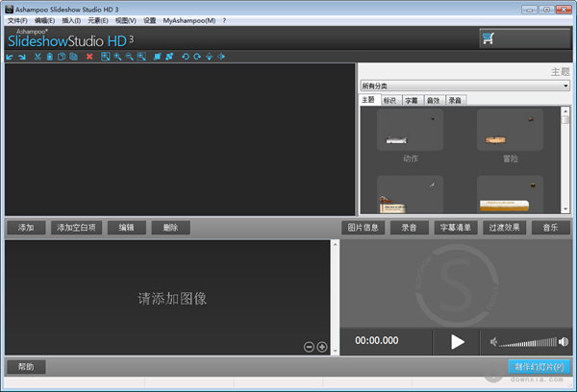The height and width of the screenshot is (392, 577).
Task: Click the mute speaker icon
Action: click(x=493, y=342)
